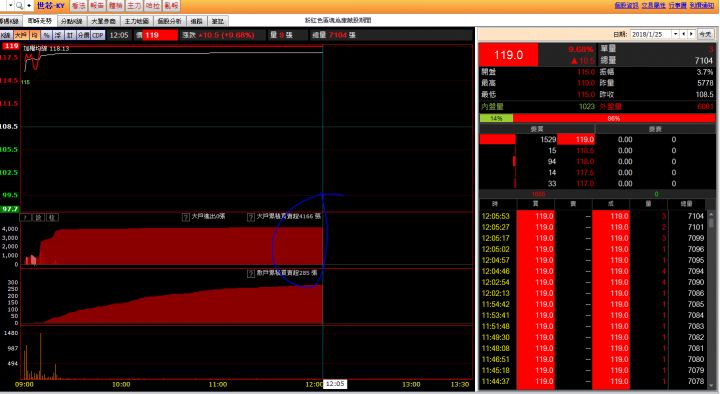Click the bid price 117.0 row
Viewport: 720px width, 394px height.
point(585,184)
